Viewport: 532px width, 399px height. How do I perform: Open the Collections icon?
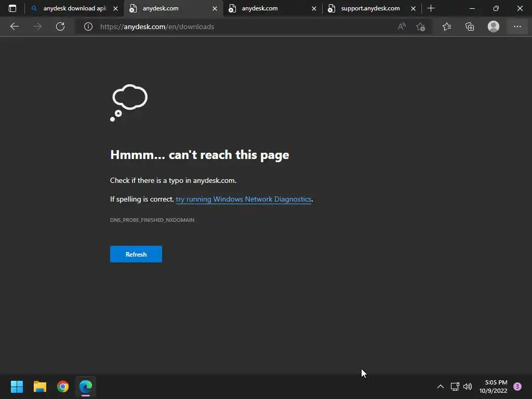pyautogui.click(x=470, y=26)
